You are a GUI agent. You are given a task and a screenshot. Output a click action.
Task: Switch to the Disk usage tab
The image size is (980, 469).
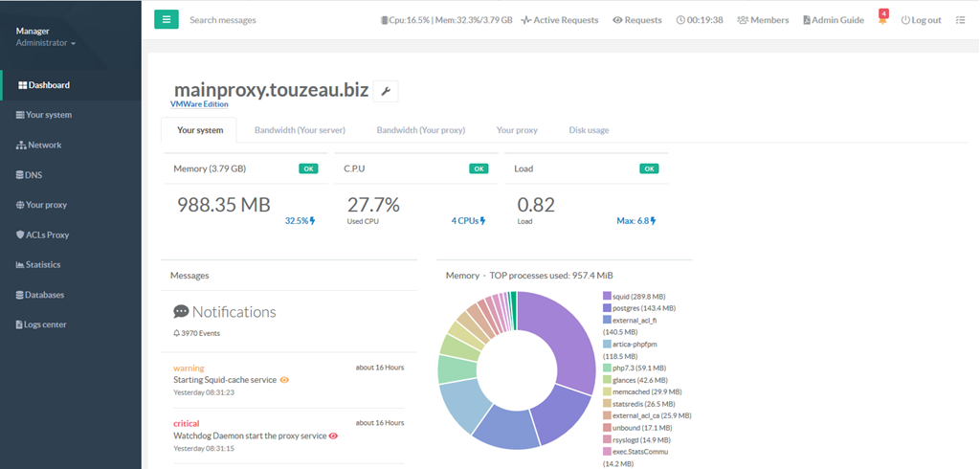[589, 130]
